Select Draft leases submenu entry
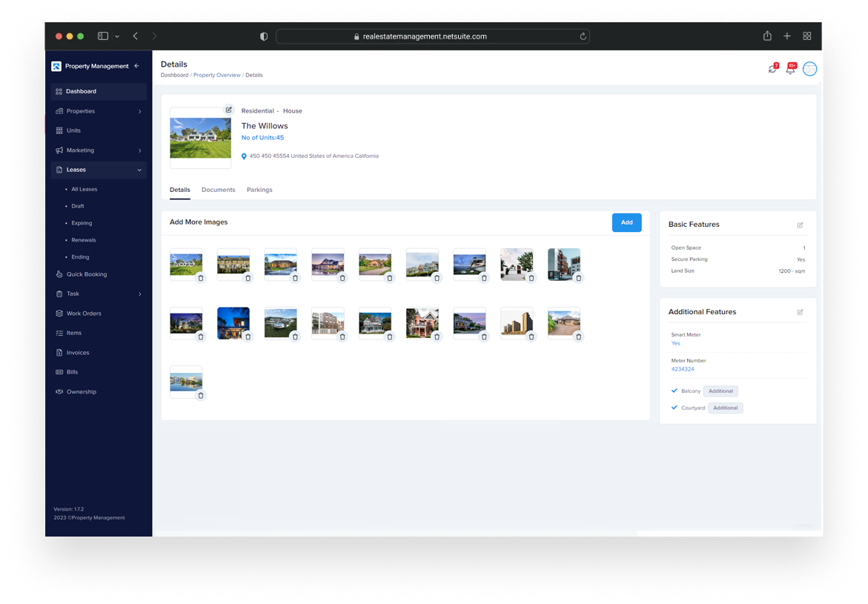This screenshot has height=604, width=868. pyautogui.click(x=78, y=206)
